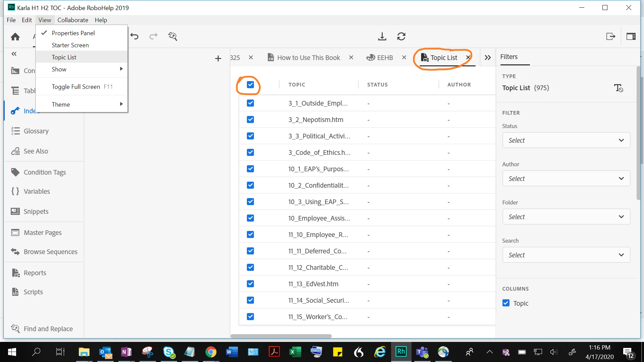Open Condition Tags in sidebar
644x362 pixels.
(x=44, y=172)
